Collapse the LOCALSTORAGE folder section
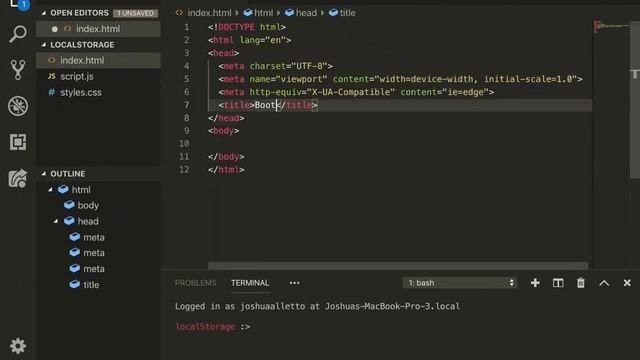640x360 pixels. (44, 44)
